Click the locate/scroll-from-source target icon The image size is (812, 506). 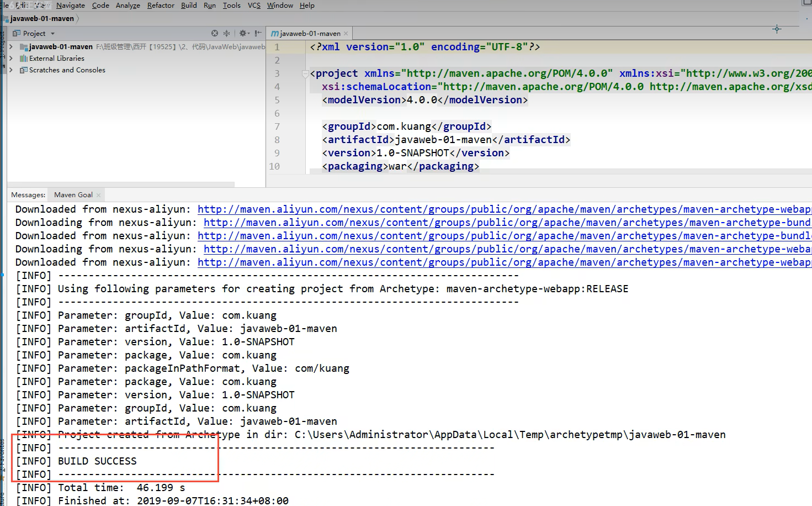pos(215,33)
